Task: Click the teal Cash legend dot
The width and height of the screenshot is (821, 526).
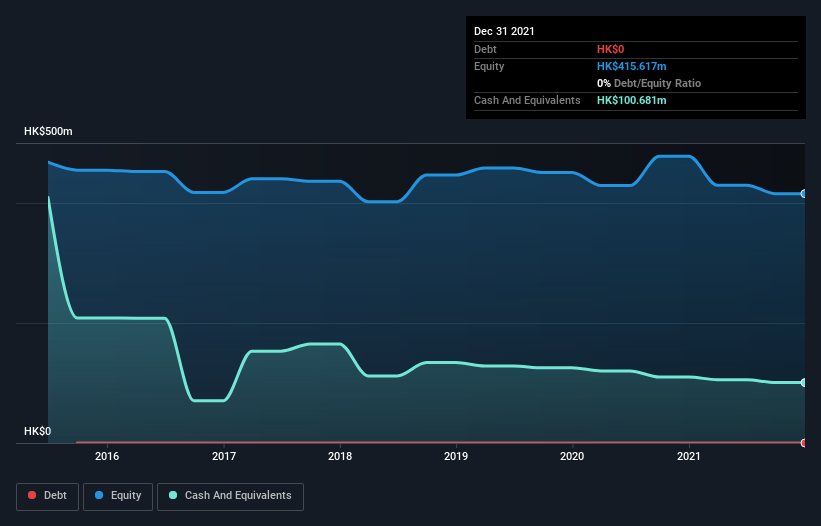Action: point(173,495)
